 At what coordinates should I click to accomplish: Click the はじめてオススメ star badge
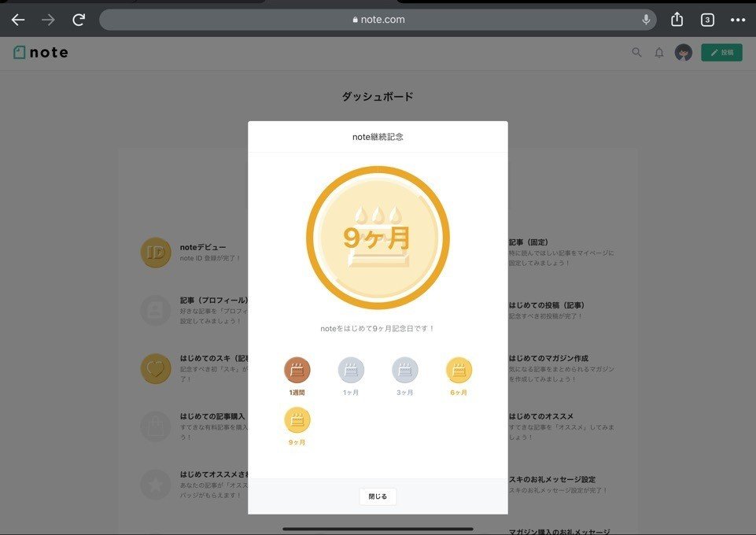(156, 485)
